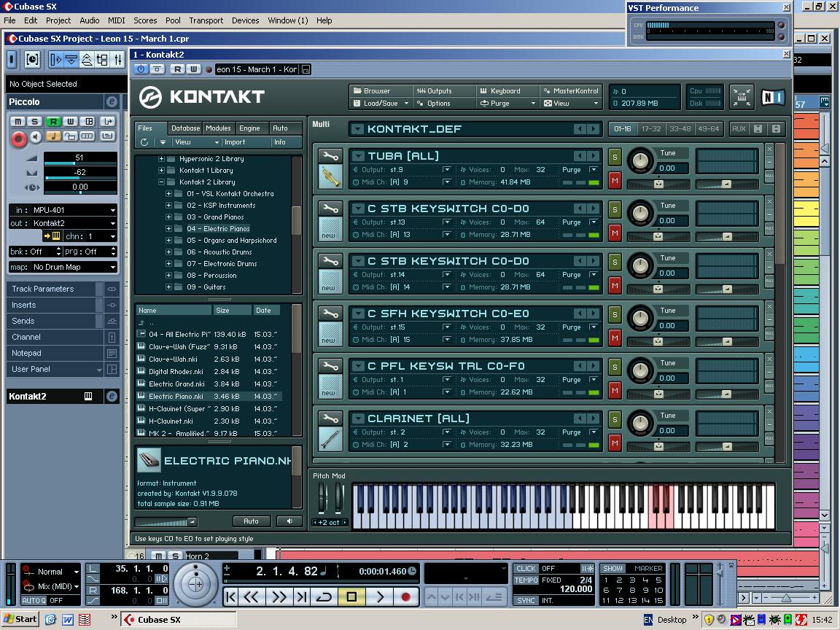Select the 17-32 instrument page button
This screenshot has width=840, height=630.
coord(650,129)
